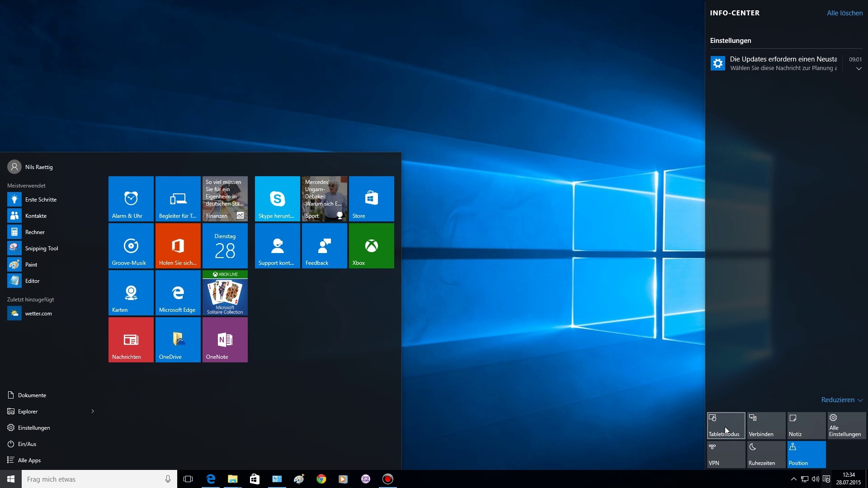The width and height of the screenshot is (868, 488).
Task: Open the Groove-Musik tile
Action: click(131, 246)
